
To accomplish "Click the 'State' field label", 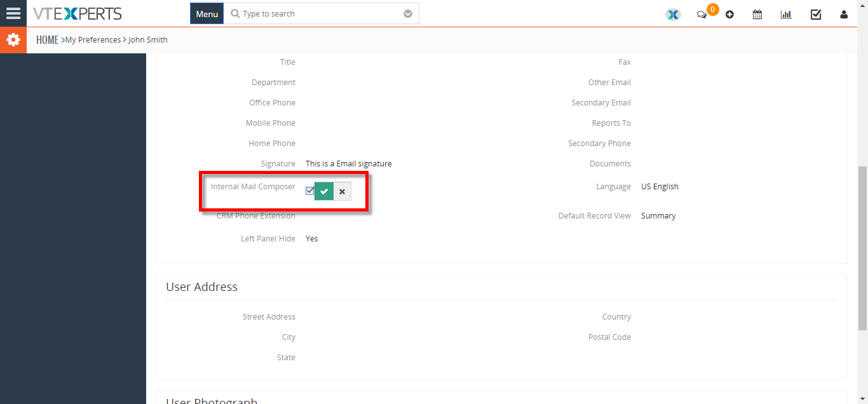I will (286, 357).
